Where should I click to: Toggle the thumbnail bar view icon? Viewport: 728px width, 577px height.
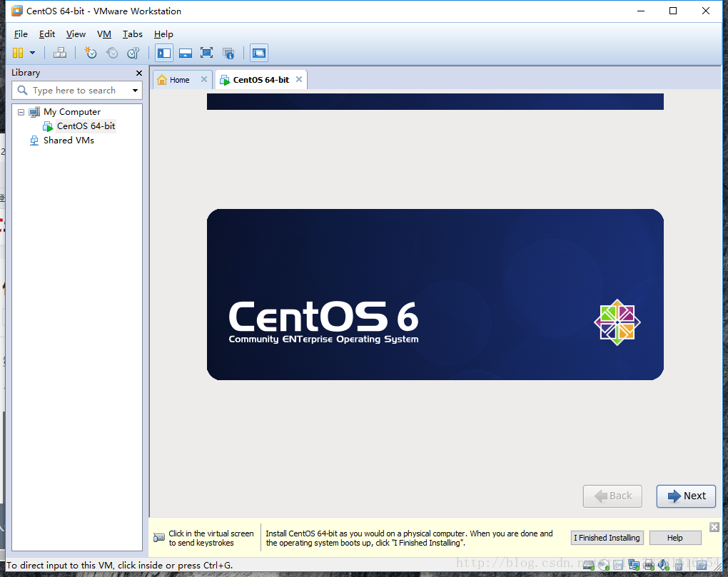186,53
